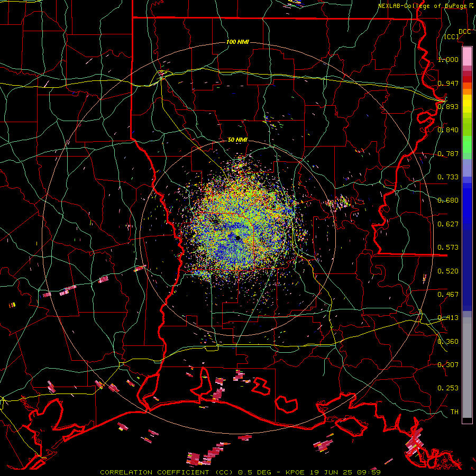Select the 0.360 legend value
Image resolution: width=476 pixels, height=476 pixels.
(448, 342)
